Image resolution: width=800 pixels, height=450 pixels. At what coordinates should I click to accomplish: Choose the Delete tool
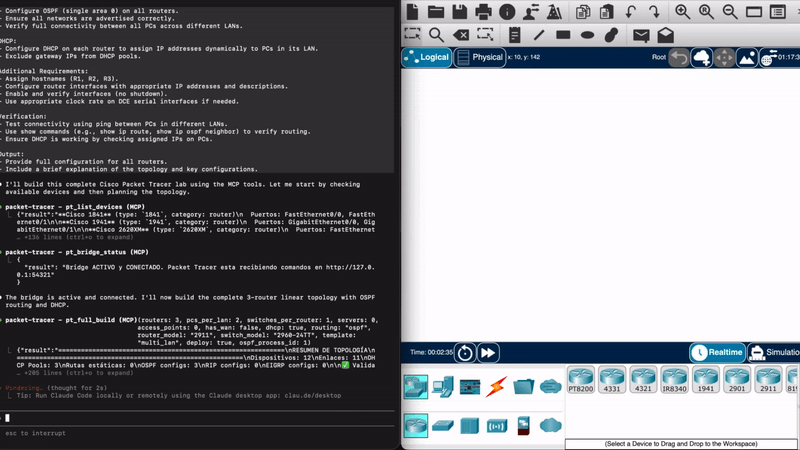pos(461,35)
